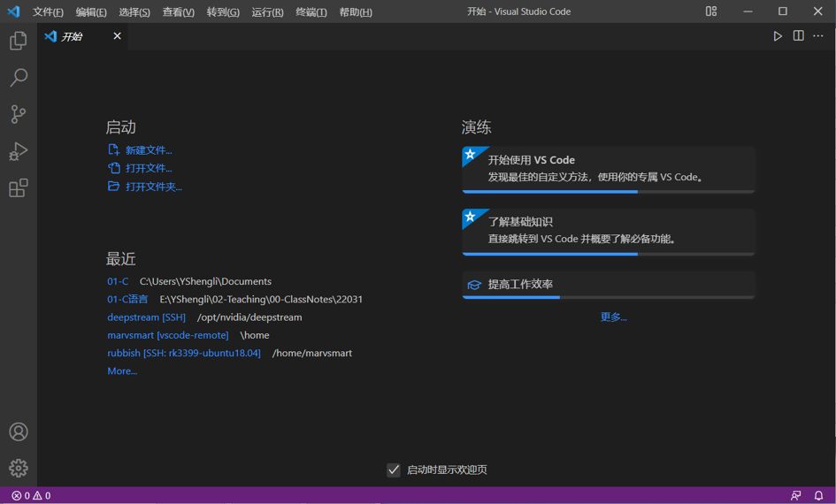Open recent folder 01-C语言

[x=127, y=300]
